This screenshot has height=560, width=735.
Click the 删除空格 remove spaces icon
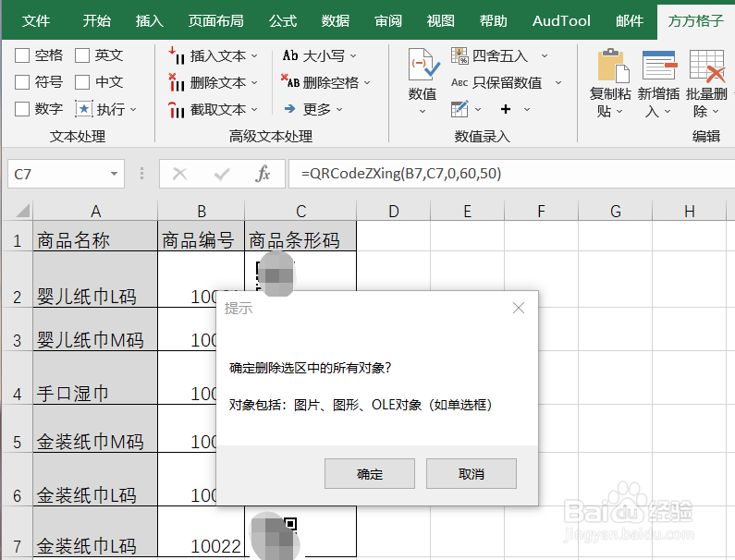coord(289,82)
